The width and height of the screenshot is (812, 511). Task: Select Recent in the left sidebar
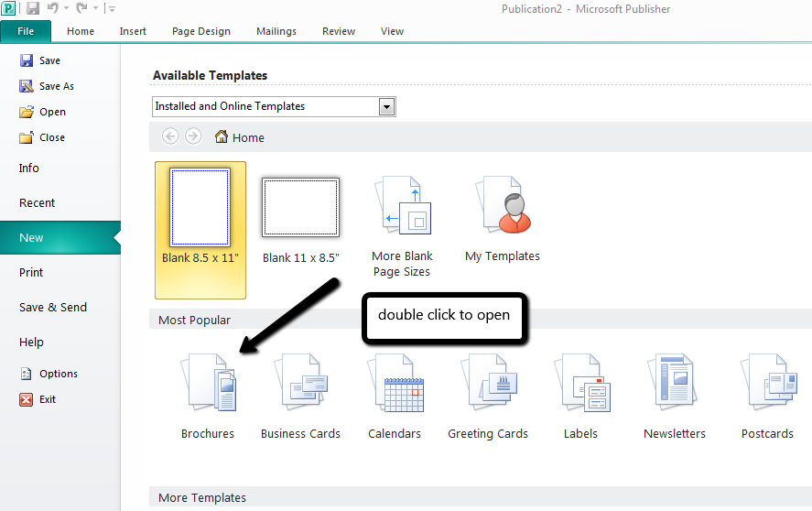[37, 202]
